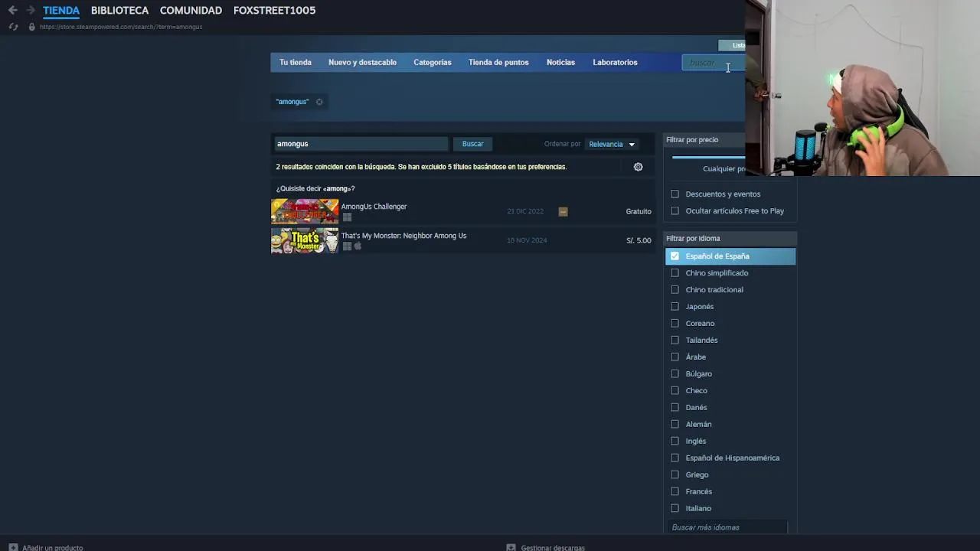This screenshot has height=551, width=980.
Task: Reload the store page
Action: tap(13, 27)
